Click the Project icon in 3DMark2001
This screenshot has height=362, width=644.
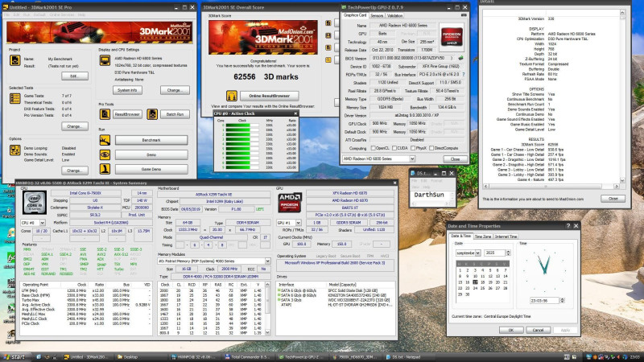pos(14,60)
